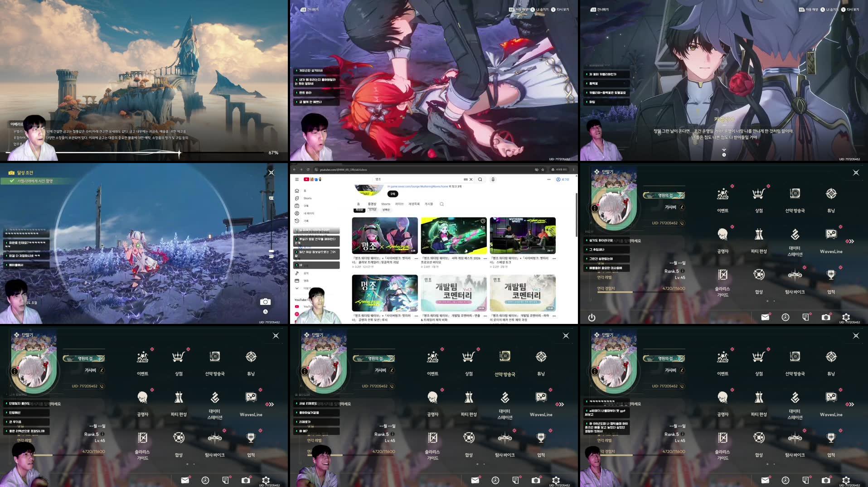Click 다시 보기 in the Camellya rose cutscene

[x=850, y=10]
